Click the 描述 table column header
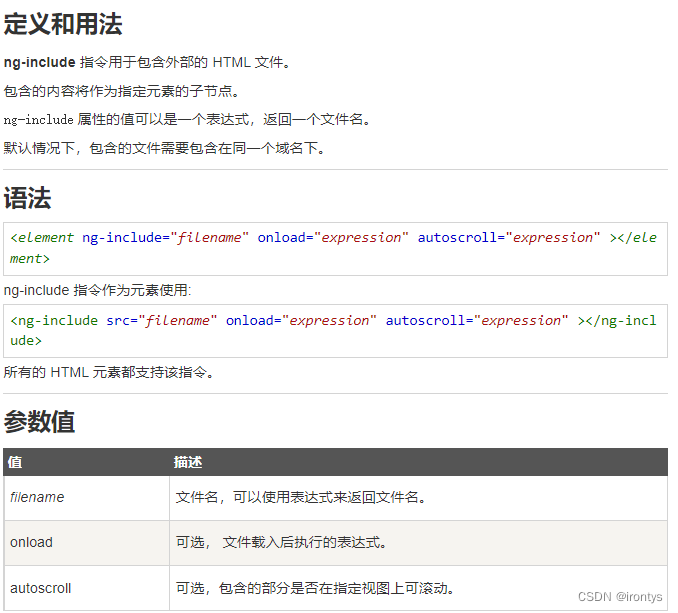The width and height of the screenshot is (678, 613). [419, 462]
